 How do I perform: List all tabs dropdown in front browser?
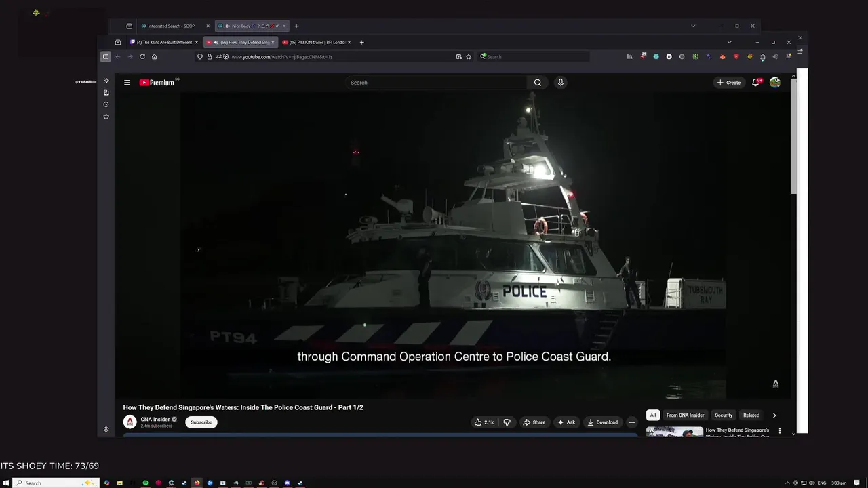[729, 42]
